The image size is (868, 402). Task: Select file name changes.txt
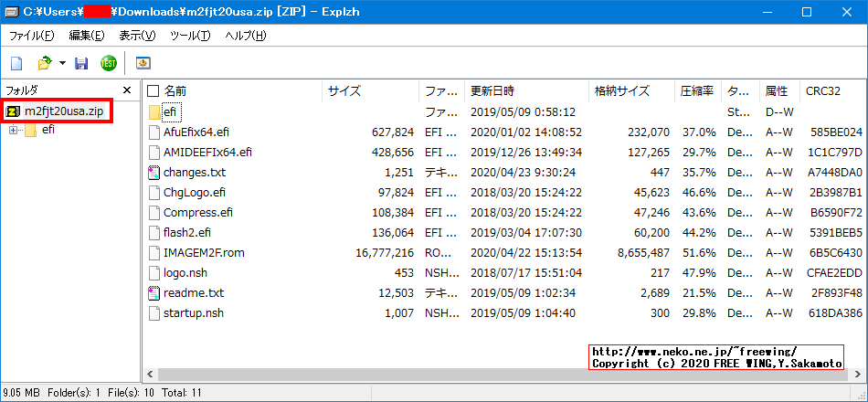195,173
